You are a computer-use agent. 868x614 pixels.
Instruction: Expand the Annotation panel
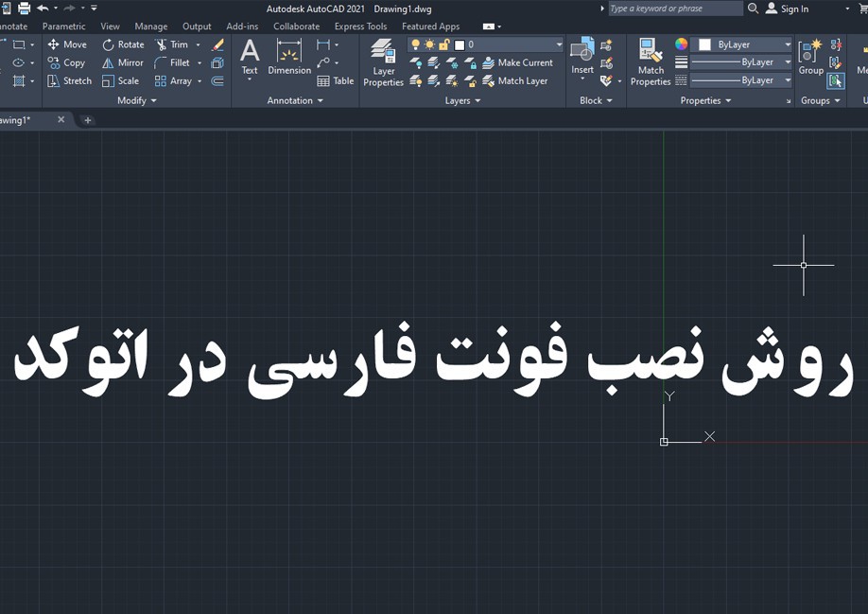click(x=294, y=100)
